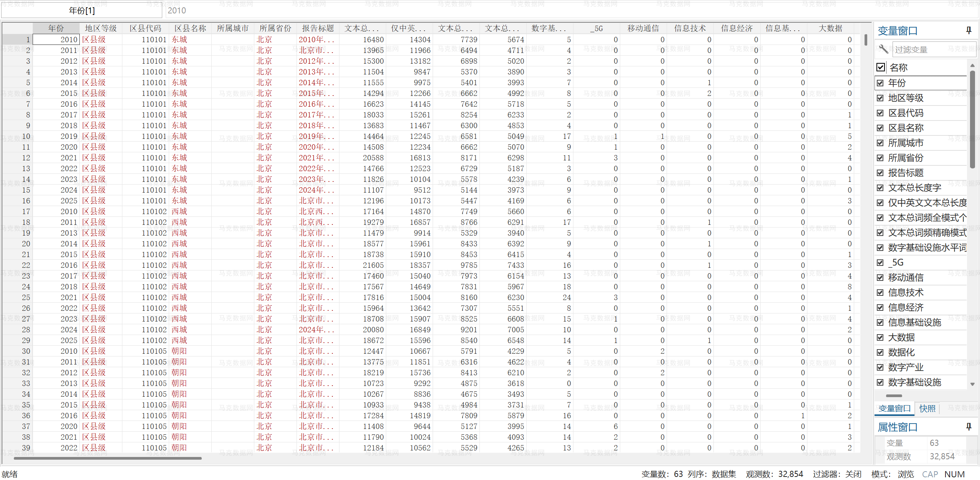Uncheck the _5G variable checkbox
Screen dimensions: 980x480
[880, 262]
